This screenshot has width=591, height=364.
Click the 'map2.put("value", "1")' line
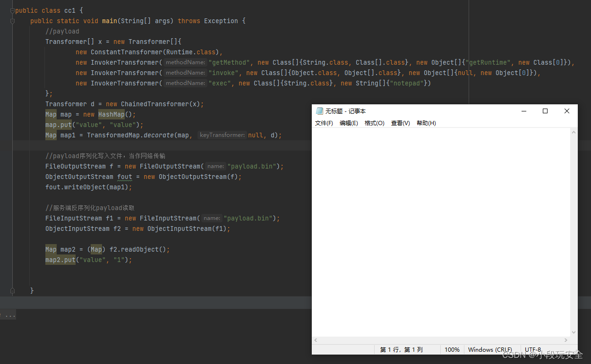pyautogui.click(x=89, y=260)
